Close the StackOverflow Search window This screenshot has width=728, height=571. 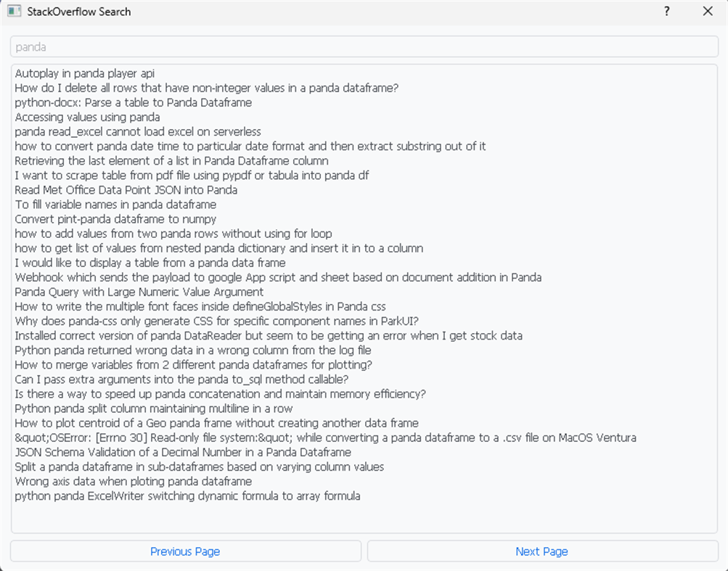coord(708,12)
